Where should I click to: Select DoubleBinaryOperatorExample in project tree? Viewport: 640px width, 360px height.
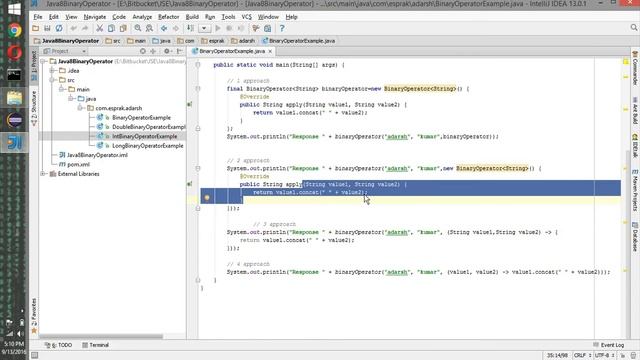[x=149, y=127]
